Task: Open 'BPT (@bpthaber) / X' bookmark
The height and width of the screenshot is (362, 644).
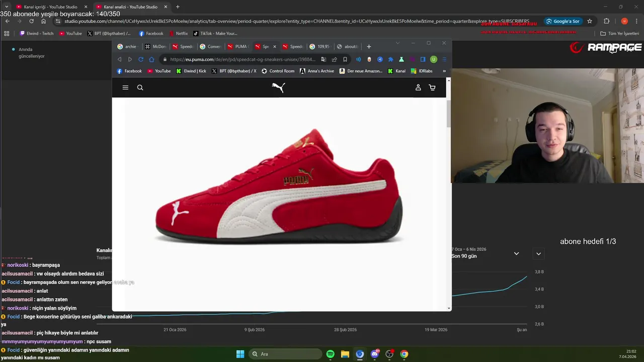Action: (x=234, y=71)
